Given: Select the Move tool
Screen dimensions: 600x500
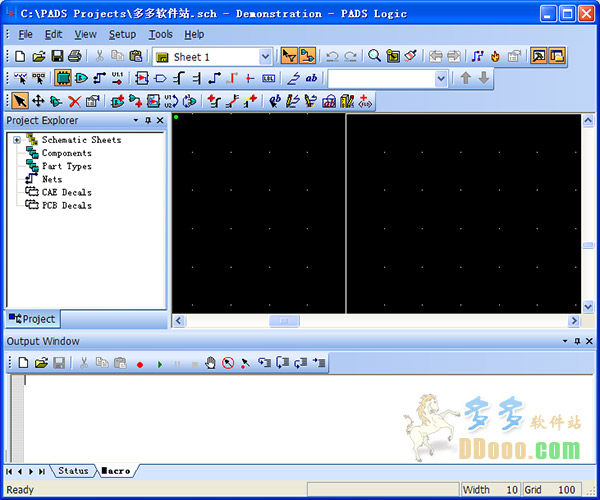Looking at the screenshot, I should coord(38,101).
